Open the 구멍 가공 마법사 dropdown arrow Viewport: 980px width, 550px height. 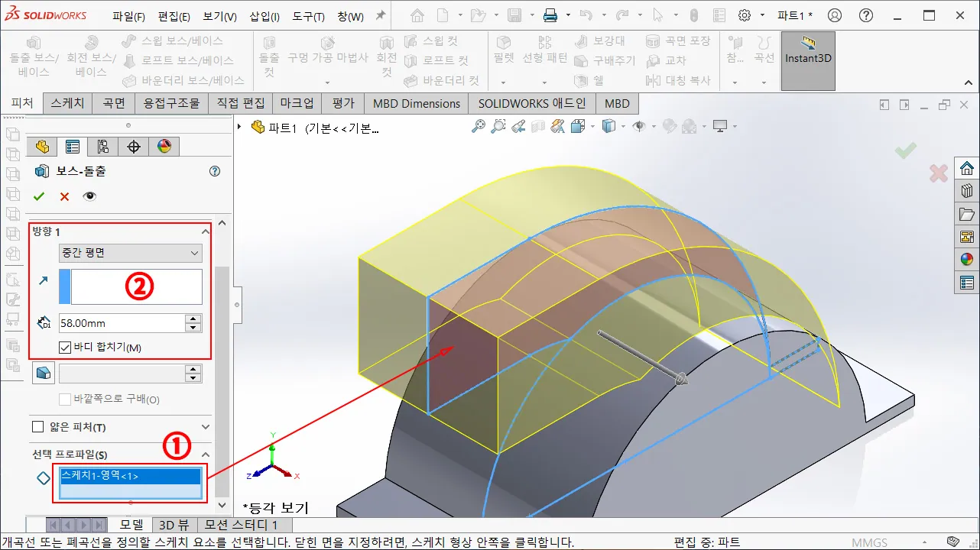[x=327, y=82]
